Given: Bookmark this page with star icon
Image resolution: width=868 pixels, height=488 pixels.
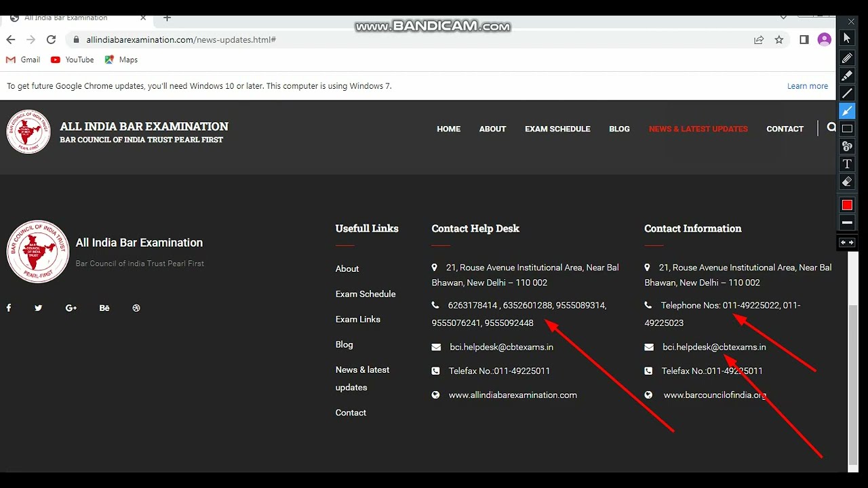Looking at the screenshot, I should tap(779, 40).
